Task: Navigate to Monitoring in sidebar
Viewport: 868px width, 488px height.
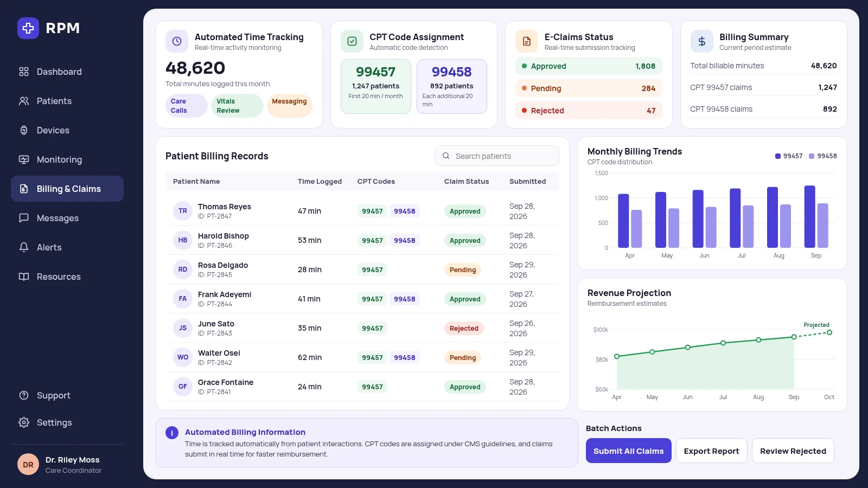Action: click(67, 159)
